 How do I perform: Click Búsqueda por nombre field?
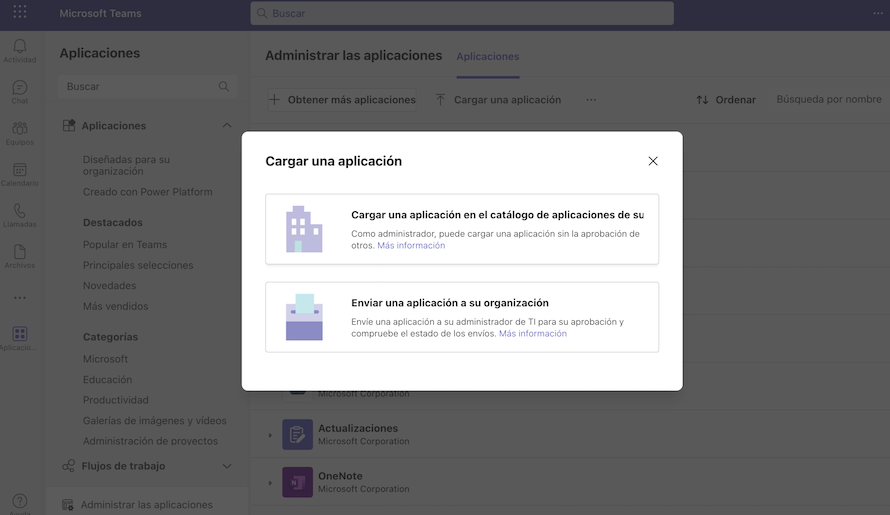coord(829,99)
